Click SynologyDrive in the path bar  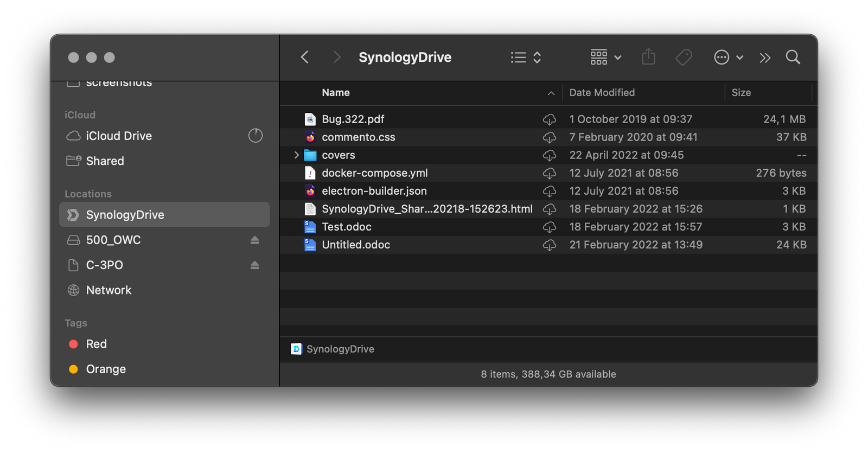pyautogui.click(x=333, y=349)
